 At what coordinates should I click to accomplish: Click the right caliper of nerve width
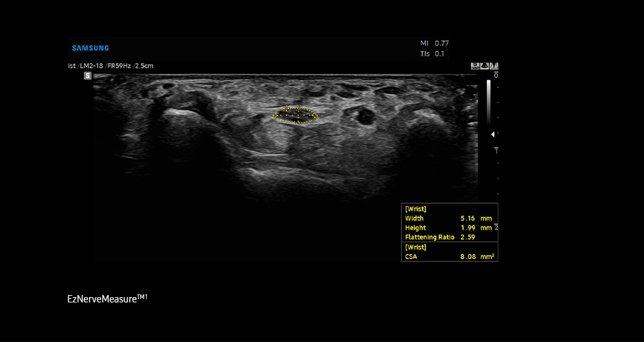[315, 115]
